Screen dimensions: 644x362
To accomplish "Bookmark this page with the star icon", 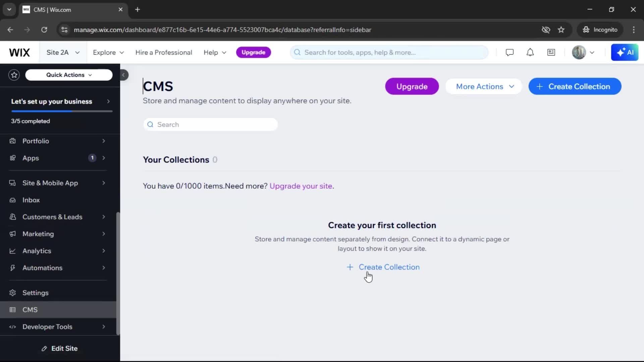I will [x=561, y=30].
